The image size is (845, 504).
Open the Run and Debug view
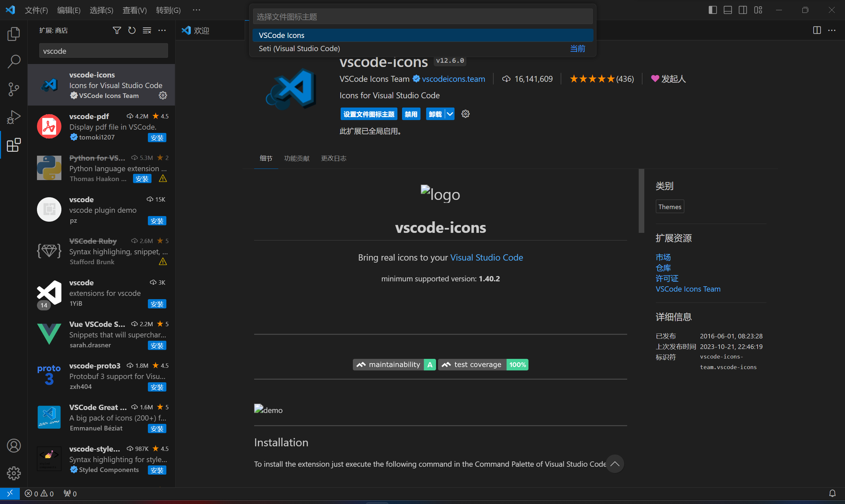tap(14, 117)
